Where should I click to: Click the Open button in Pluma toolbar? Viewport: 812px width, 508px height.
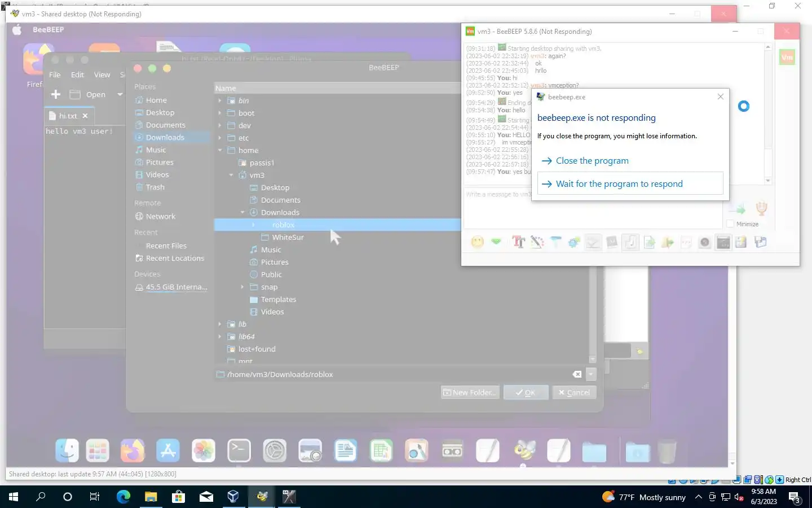(88, 94)
